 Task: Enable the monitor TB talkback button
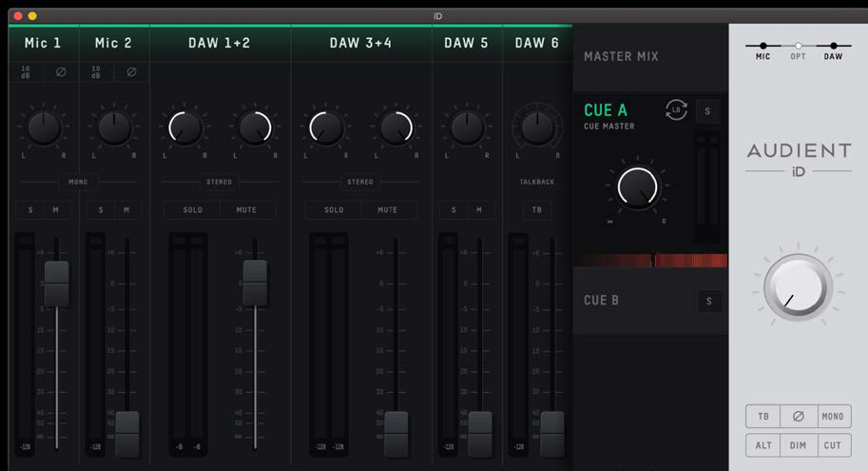pos(763,416)
